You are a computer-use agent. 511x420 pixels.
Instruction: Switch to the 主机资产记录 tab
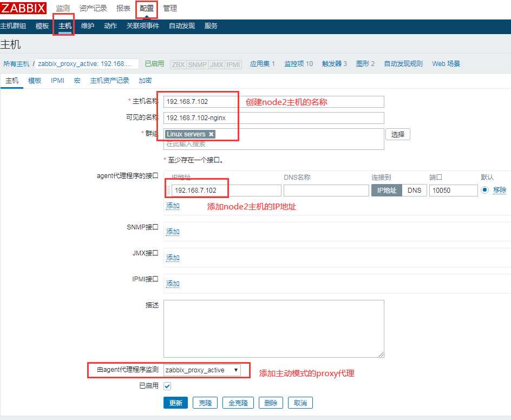[110, 81]
